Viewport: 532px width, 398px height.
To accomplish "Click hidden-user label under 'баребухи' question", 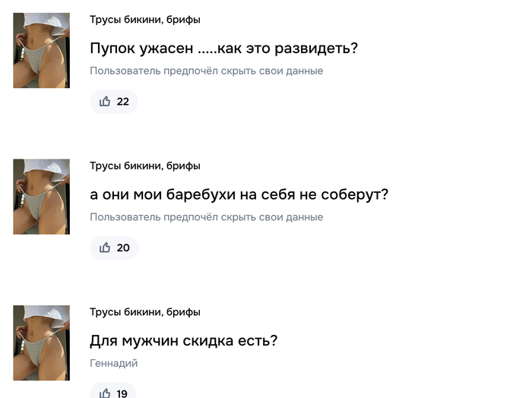I will [206, 217].
